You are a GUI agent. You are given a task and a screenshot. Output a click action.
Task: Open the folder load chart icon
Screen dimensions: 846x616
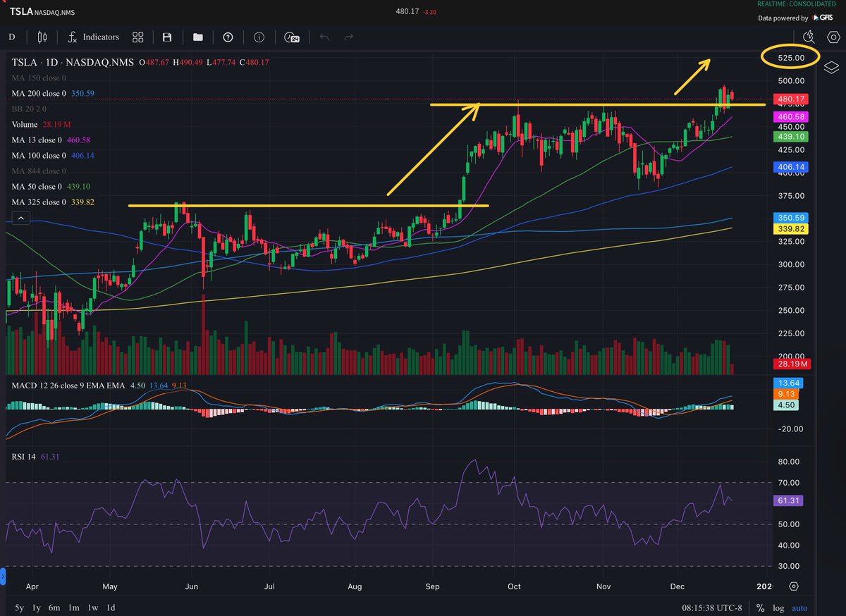197,37
